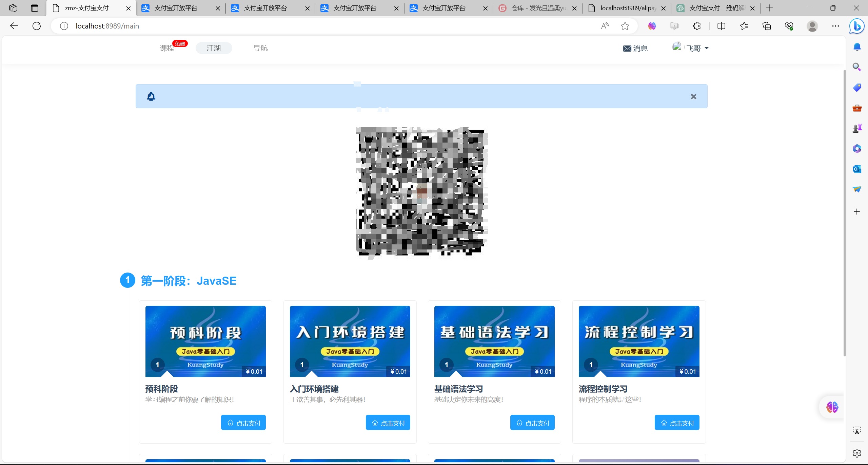This screenshot has width=868, height=465.
Task: Open tab actions menu icon
Action: tap(35, 8)
